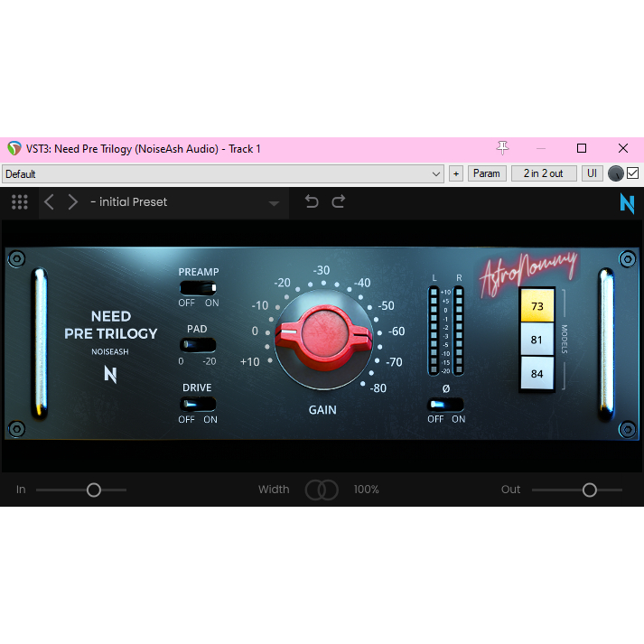
Task: Click the -30 gain scale marking
Action: (322, 270)
